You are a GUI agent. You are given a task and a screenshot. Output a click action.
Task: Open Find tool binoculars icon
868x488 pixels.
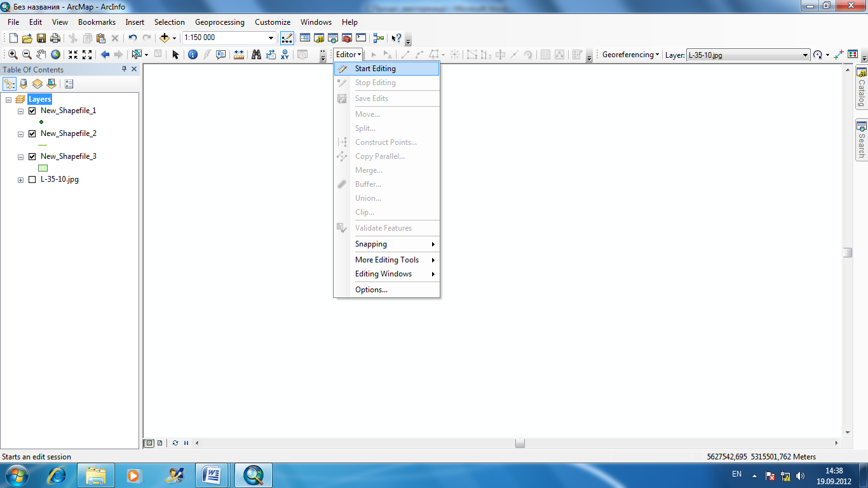pos(257,55)
